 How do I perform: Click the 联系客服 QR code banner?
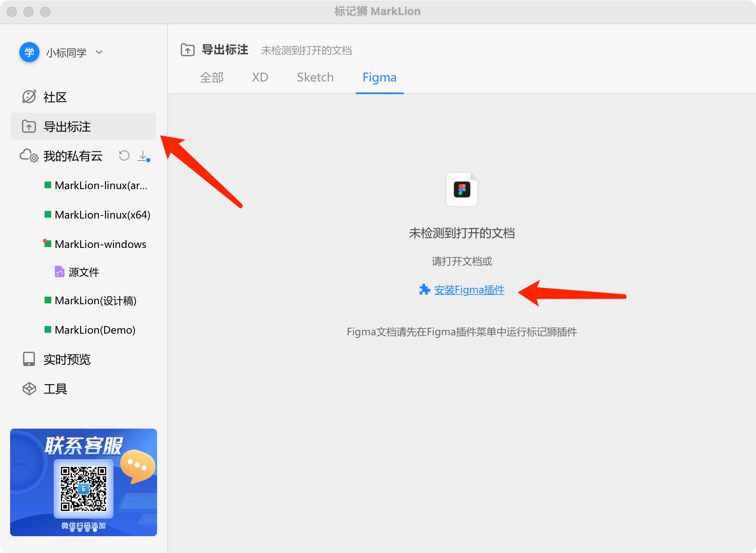[84, 482]
